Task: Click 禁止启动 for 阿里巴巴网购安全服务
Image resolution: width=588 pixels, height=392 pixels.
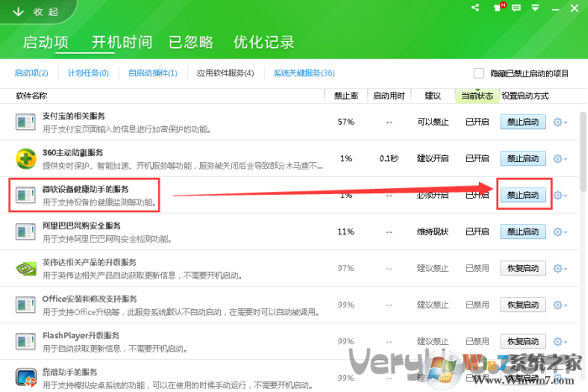Action: pyautogui.click(x=522, y=232)
